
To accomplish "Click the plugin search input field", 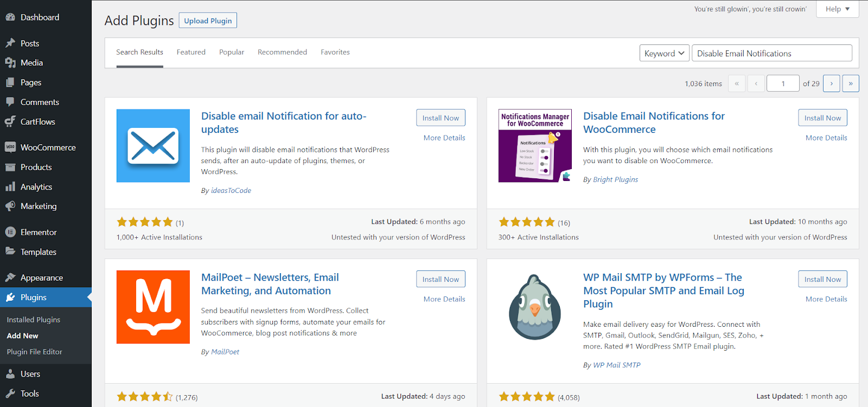I will coord(772,53).
